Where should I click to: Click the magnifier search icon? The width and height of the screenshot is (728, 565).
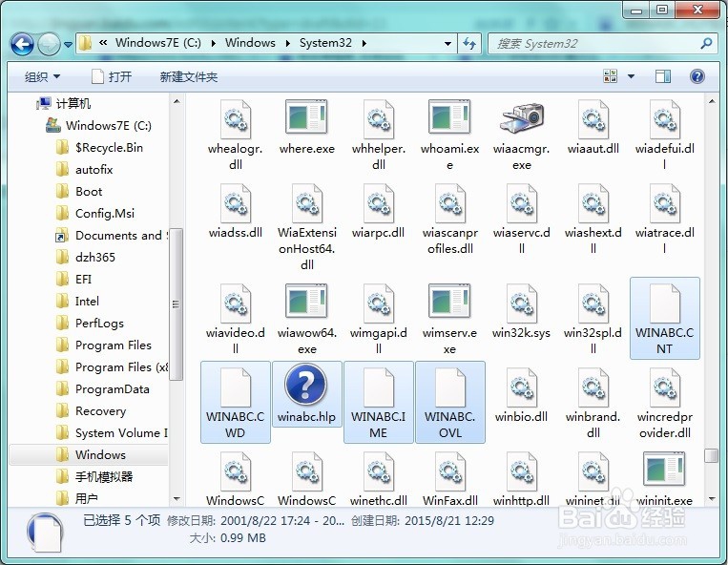click(706, 44)
